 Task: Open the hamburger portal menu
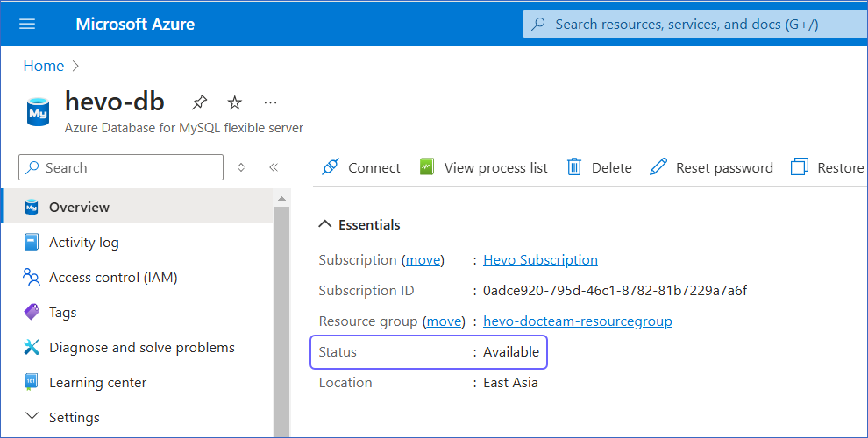tap(27, 24)
